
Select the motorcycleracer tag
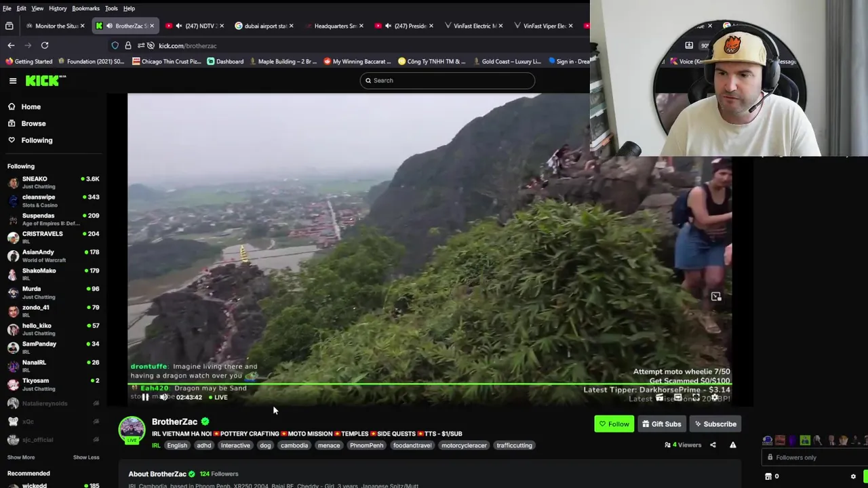coord(464,445)
